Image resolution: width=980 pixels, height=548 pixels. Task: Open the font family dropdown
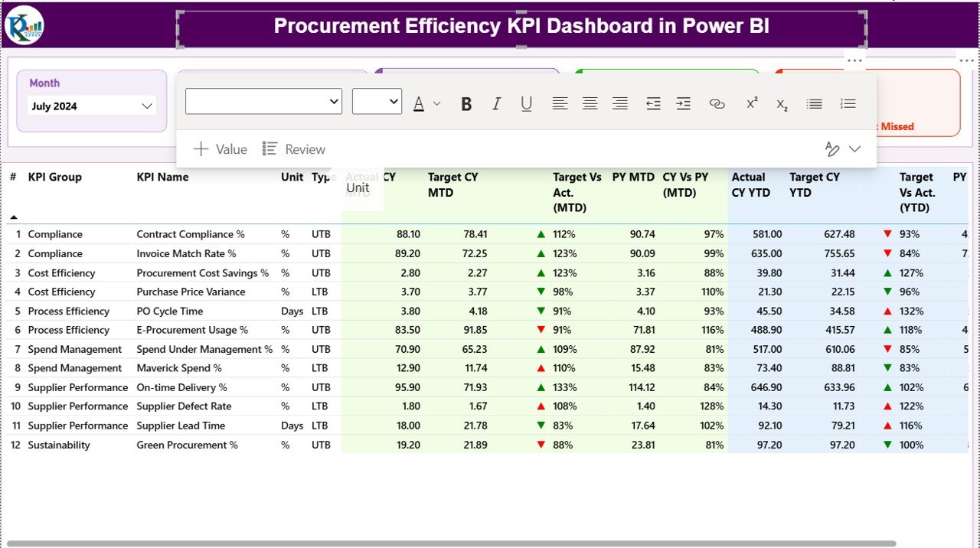tap(263, 101)
